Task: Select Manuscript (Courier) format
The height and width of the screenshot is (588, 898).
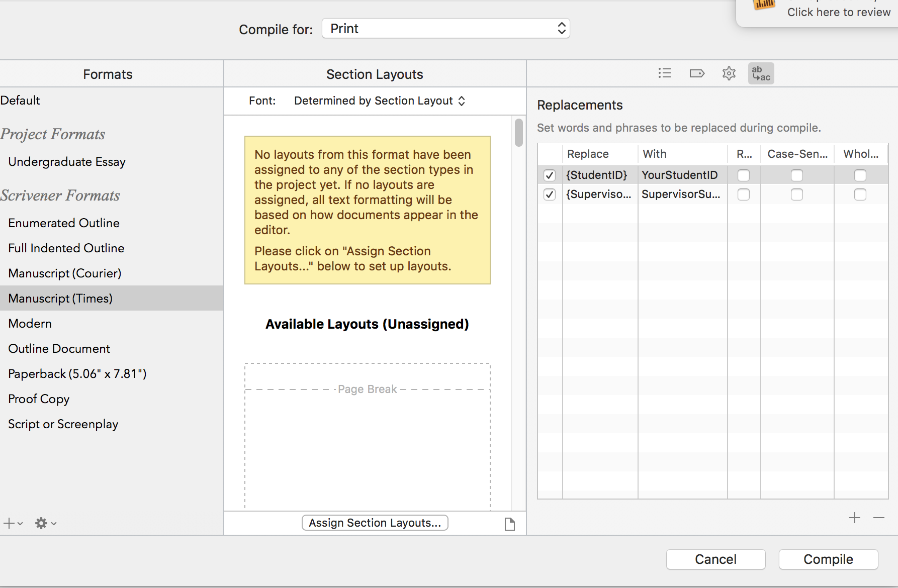Action: click(112, 273)
